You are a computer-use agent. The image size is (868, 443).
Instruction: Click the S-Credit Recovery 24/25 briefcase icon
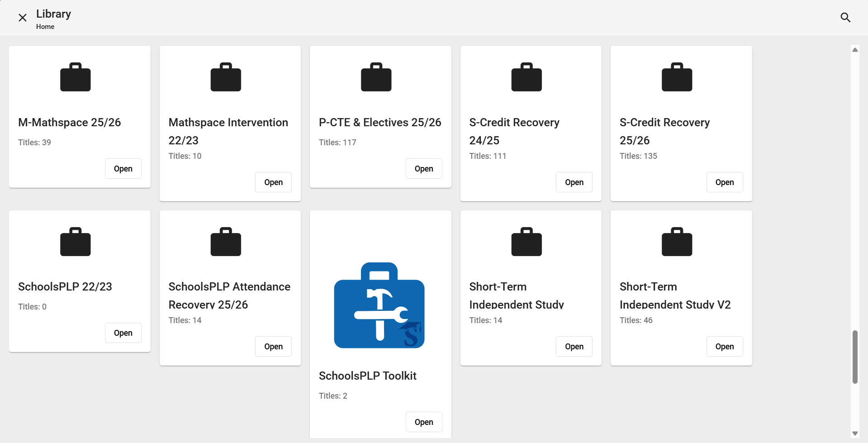[526, 77]
